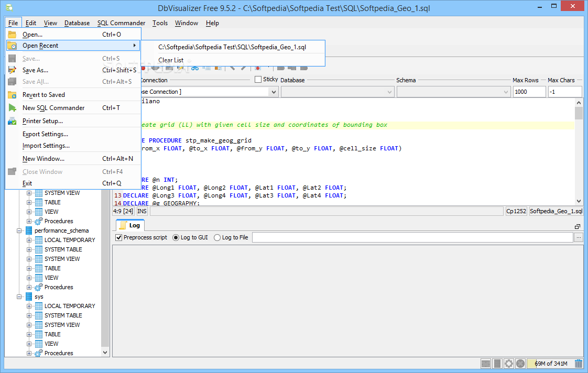Collapse the sys tree node
The height and width of the screenshot is (373, 588).
[19, 297]
